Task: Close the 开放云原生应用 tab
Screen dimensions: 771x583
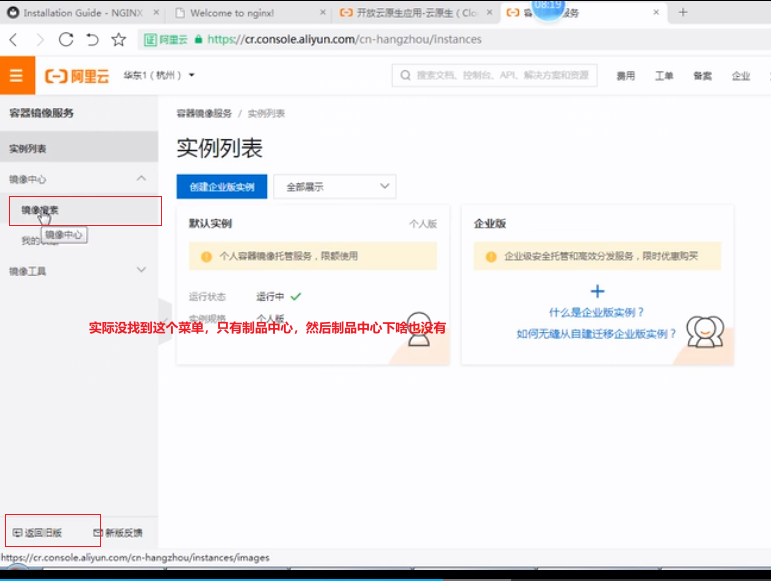Action: coord(489,12)
